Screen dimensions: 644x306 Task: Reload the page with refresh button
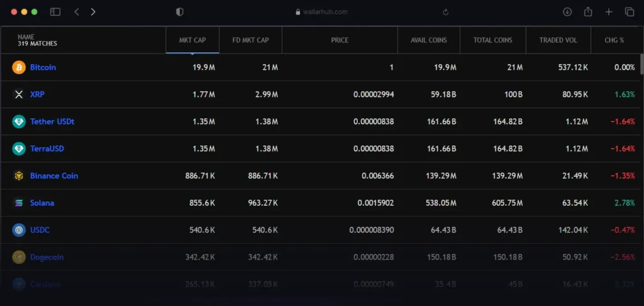pyautogui.click(x=446, y=12)
